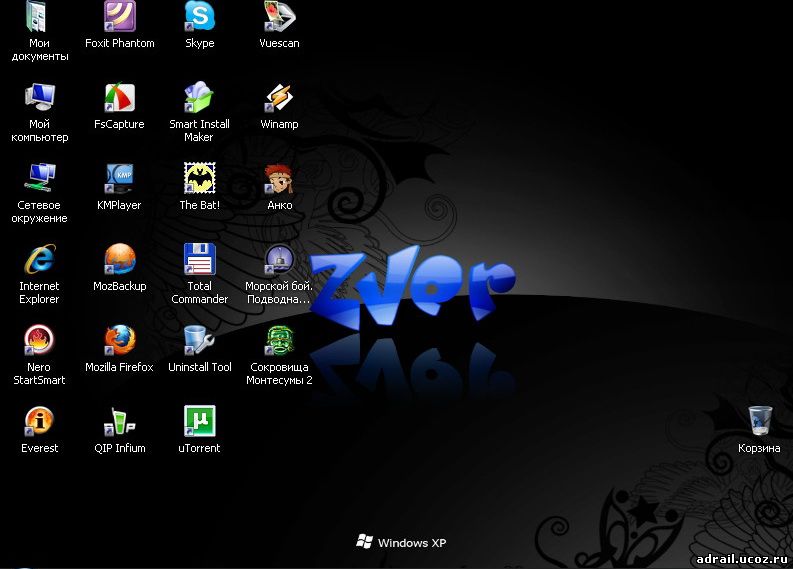Open the Total Commander floppy icon
The height and width of the screenshot is (569, 793).
[x=199, y=259]
